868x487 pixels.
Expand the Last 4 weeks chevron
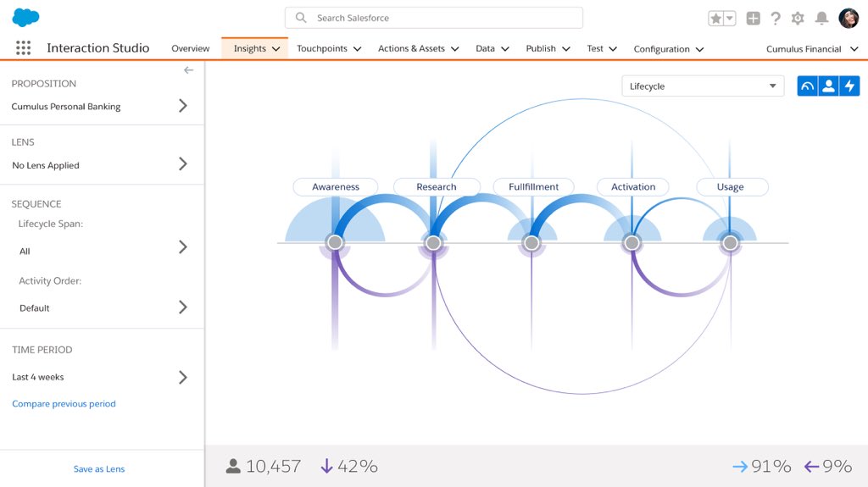183,378
